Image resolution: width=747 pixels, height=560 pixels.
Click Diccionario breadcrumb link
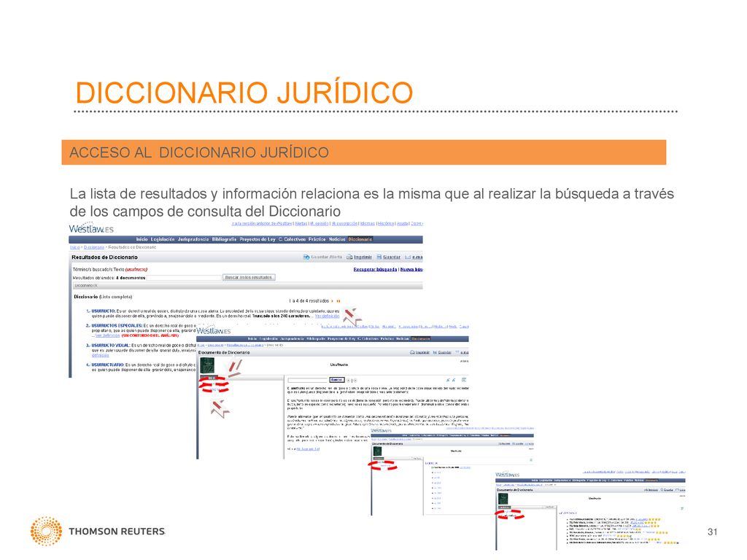tap(94, 247)
